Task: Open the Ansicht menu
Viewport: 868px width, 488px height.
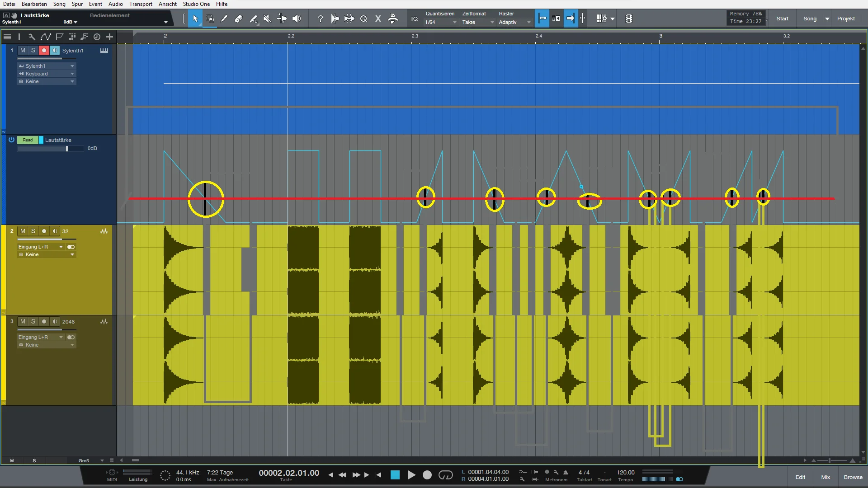Action: [168, 4]
